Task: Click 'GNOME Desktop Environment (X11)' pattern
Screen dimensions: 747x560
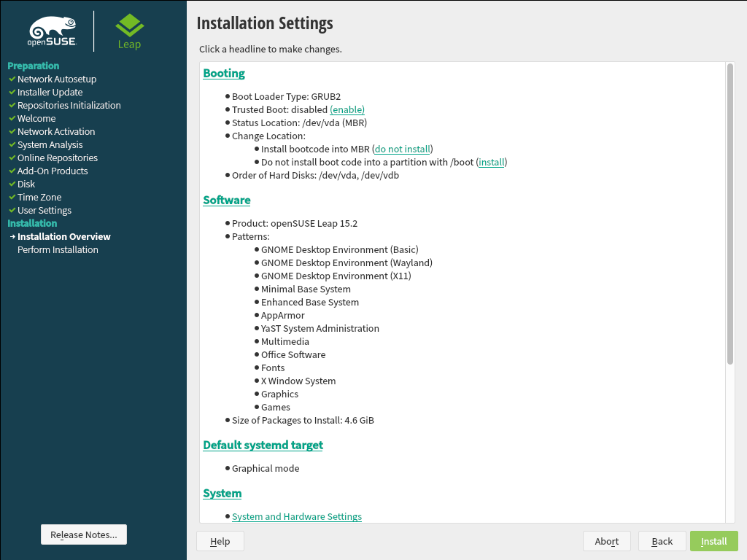Action: coord(336,276)
